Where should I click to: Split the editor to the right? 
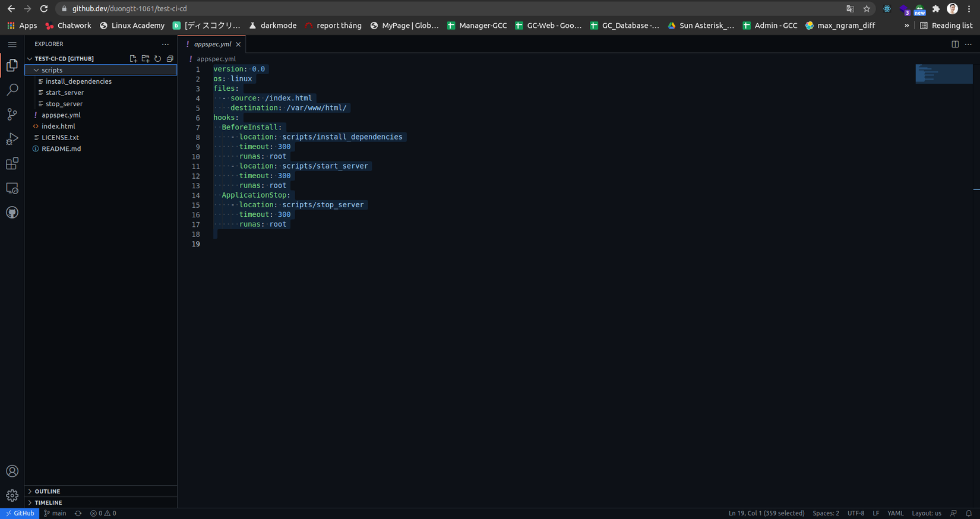point(955,44)
